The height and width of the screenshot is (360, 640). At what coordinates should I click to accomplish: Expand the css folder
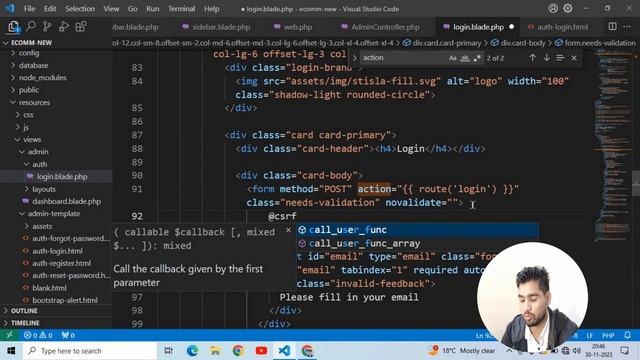(56, 114)
